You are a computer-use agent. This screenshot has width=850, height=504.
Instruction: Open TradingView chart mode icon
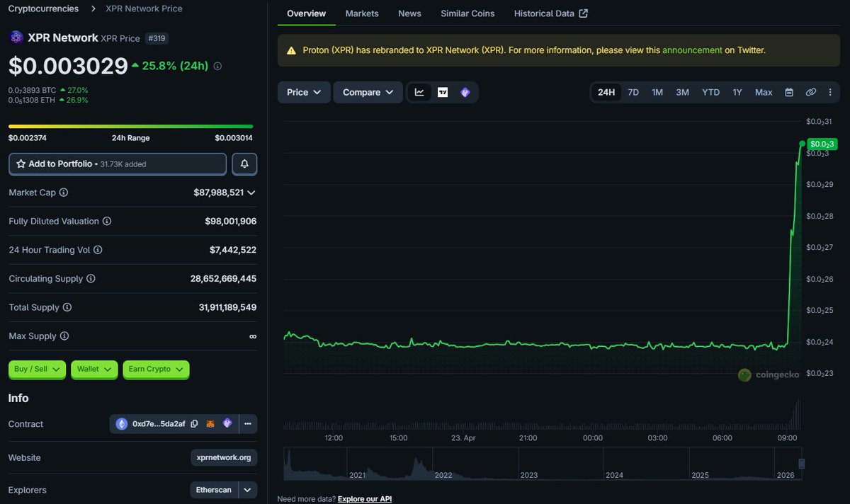pyautogui.click(x=443, y=92)
